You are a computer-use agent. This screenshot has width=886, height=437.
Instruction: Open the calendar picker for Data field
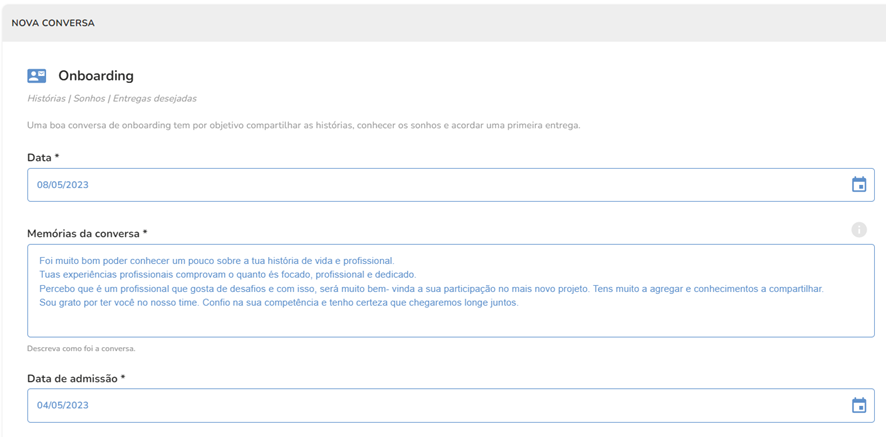[x=858, y=185]
